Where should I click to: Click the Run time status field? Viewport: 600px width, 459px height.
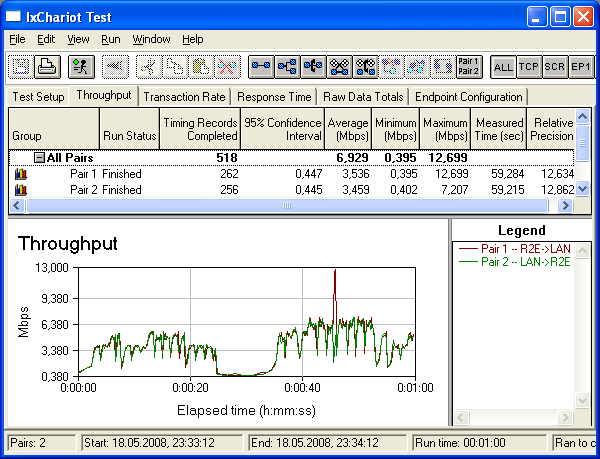[x=480, y=443]
